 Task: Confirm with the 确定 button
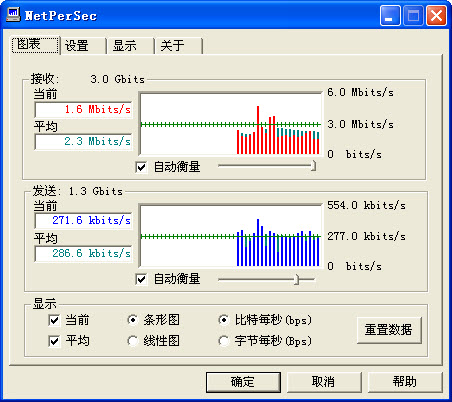(243, 382)
